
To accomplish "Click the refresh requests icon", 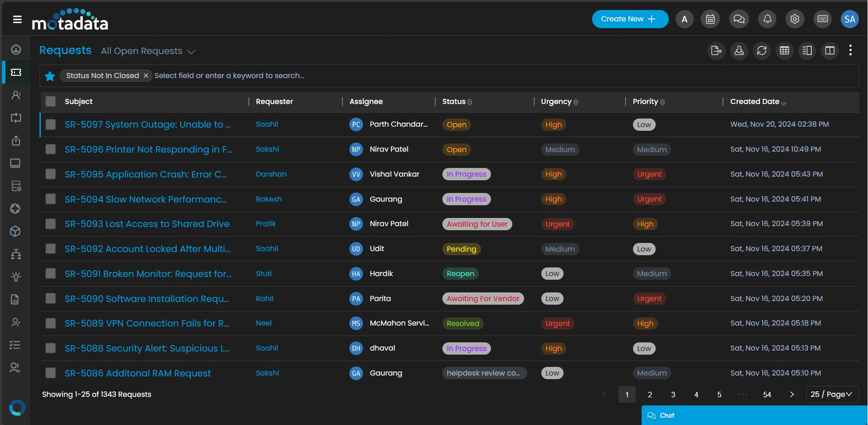I will [x=762, y=50].
